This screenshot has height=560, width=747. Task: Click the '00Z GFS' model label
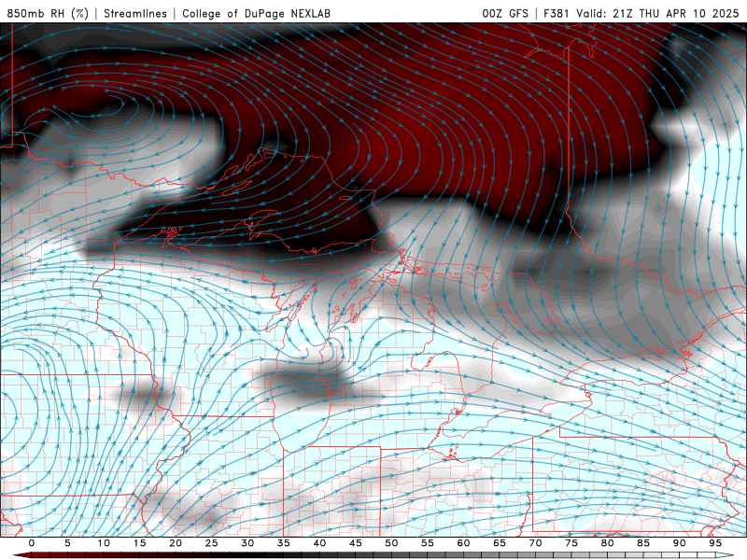(x=505, y=13)
